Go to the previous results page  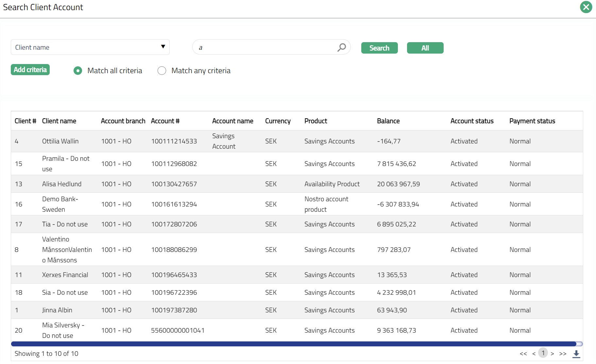click(x=534, y=354)
